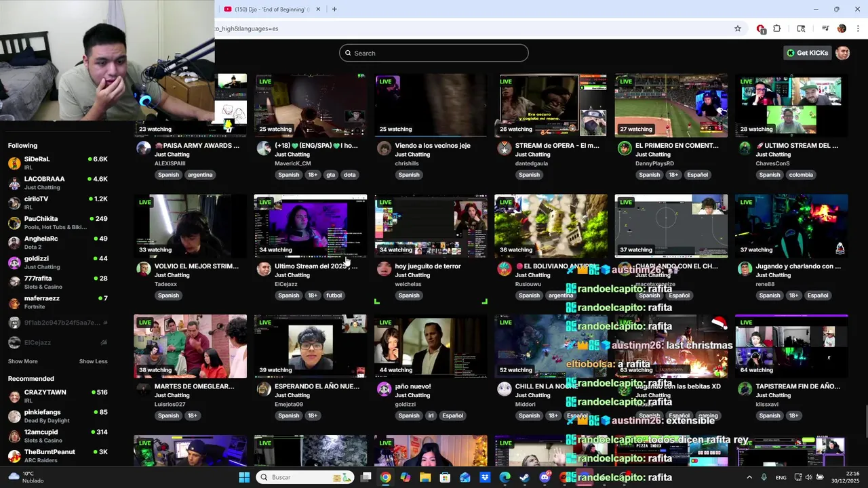This screenshot has width=868, height=488.
Task: Open 'hoy jueguito de terror' stream thumbnail
Action: coord(431,226)
